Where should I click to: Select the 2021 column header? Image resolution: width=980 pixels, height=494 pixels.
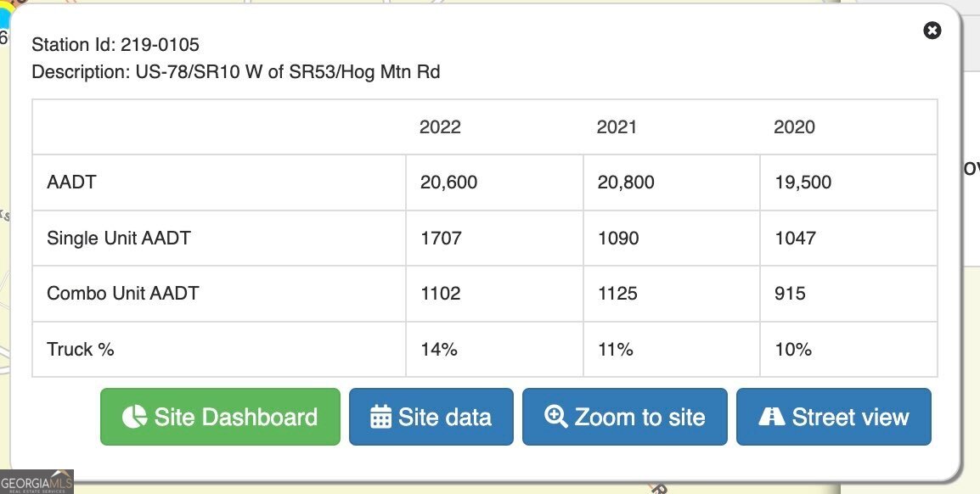[x=617, y=127]
